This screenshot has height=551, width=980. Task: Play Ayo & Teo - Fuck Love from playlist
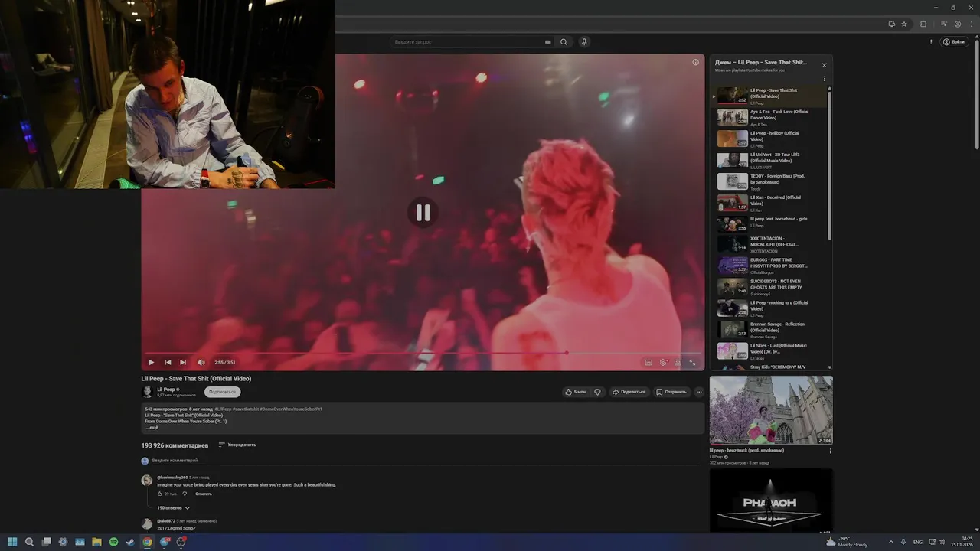(x=770, y=117)
